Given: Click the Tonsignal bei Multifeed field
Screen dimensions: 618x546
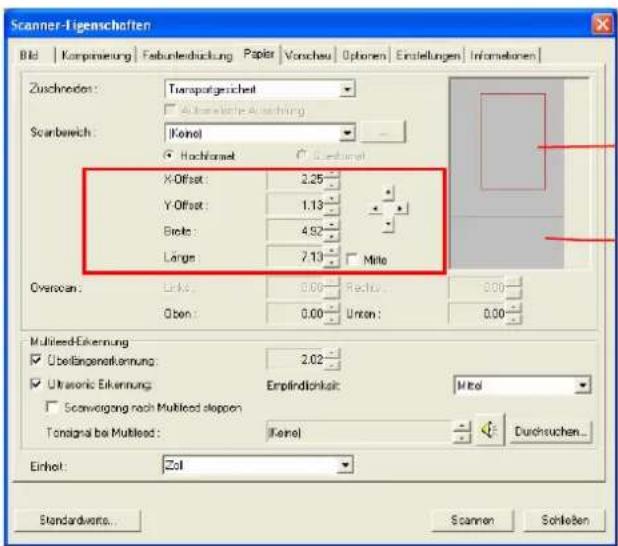Looking at the screenshot, I should click(x=359, y=432).
